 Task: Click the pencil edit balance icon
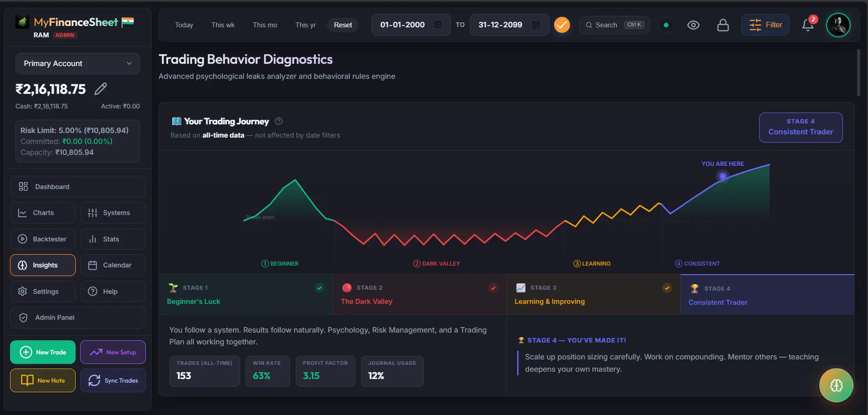pyautogui.click(x=101, y=89)
